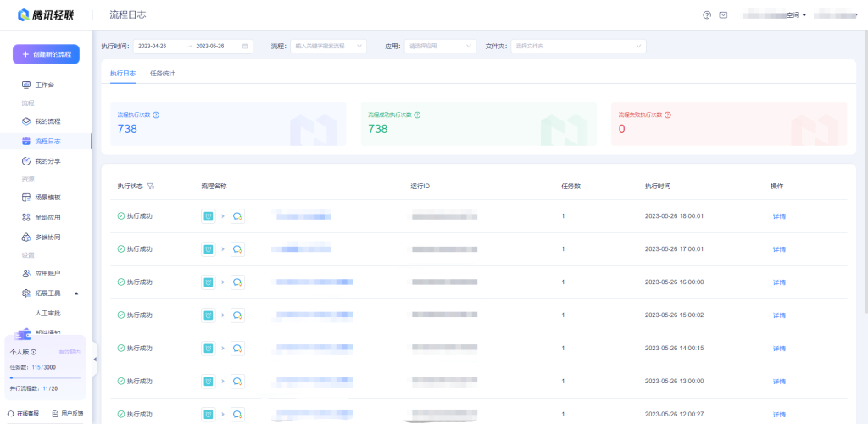Open 详情 for the 18:00:01 run
The height and width of the screenshot is (424, 868).
(779, 215)
